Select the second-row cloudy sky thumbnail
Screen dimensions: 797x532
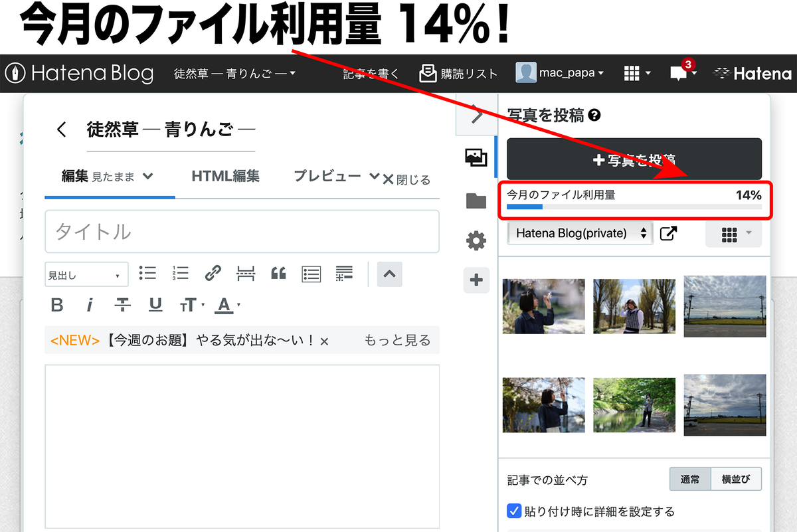pyautogui.click(x=725, y=405)
